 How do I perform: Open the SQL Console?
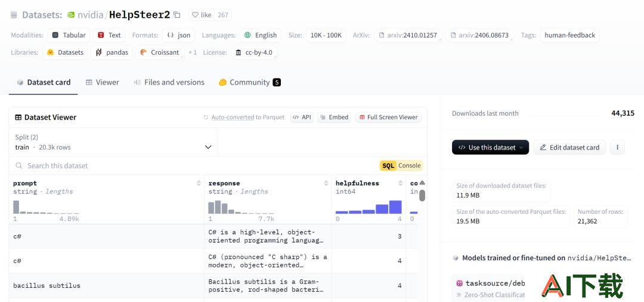[x=401, y=166]
